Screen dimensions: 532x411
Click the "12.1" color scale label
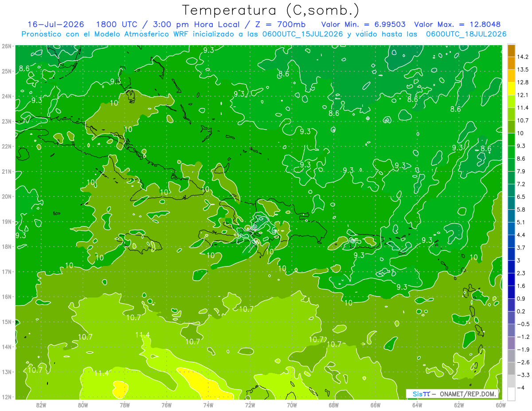pos(523,95)
